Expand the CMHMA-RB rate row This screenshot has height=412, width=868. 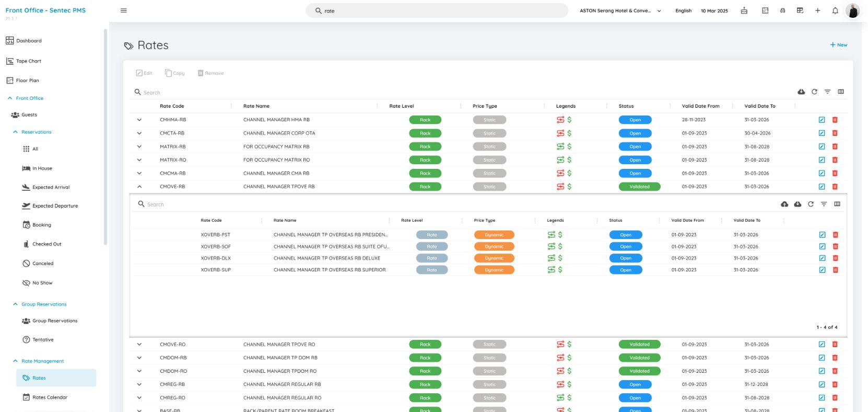[139, 120]
